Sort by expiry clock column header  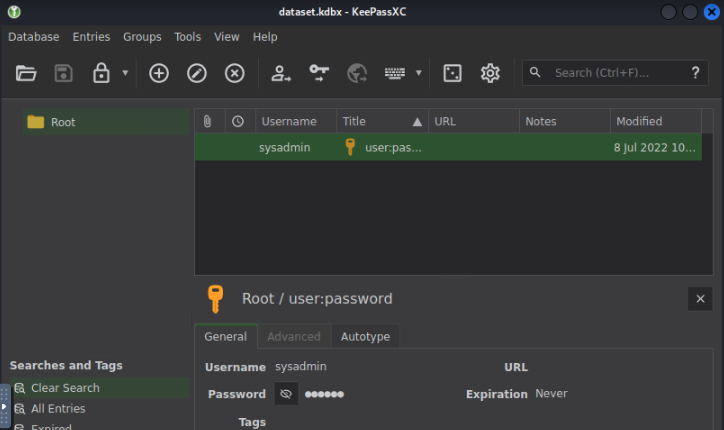click(240, 121)
